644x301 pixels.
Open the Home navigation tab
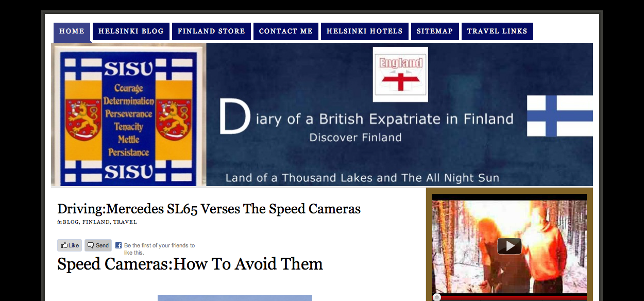(x=72, y=31)
